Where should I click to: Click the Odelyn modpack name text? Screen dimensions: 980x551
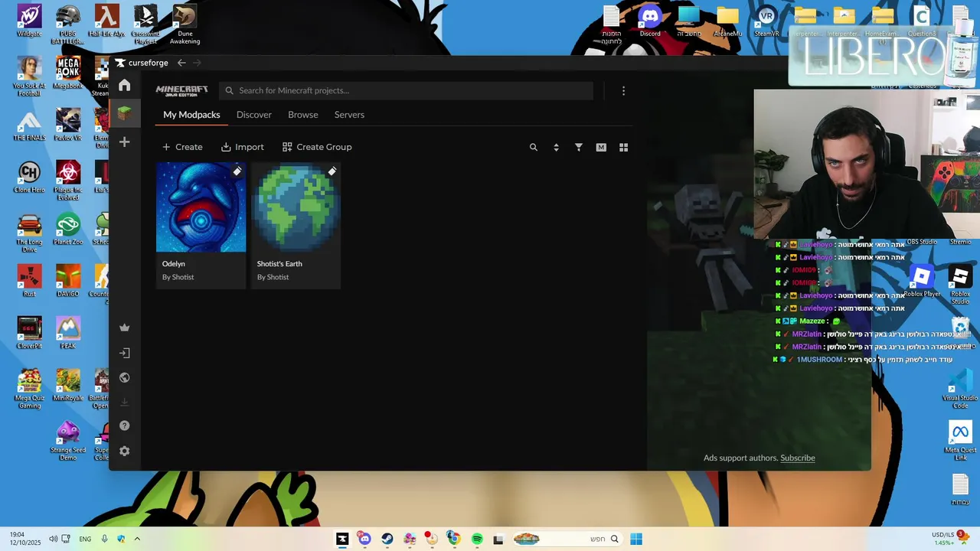pyautogui.click(x=174, y=264)
